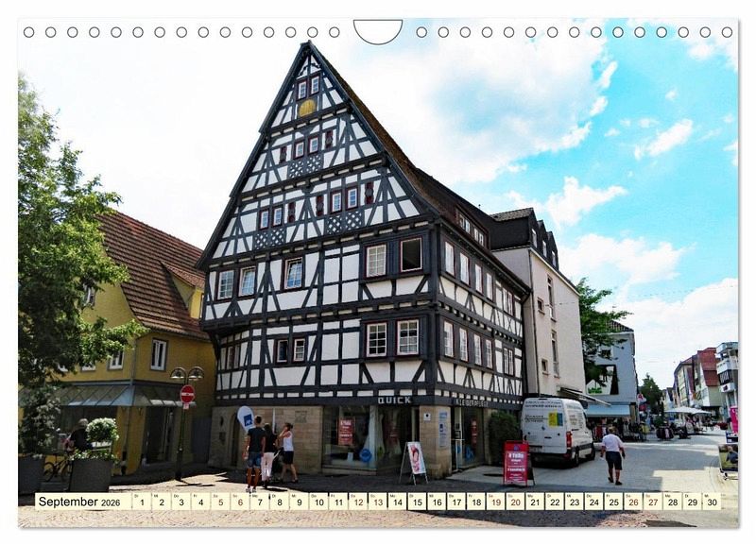Image resolution: width=756 pixels, height=545 pixels.
Task: Click the first spiral binding hole on left
Action: (28, 32)
